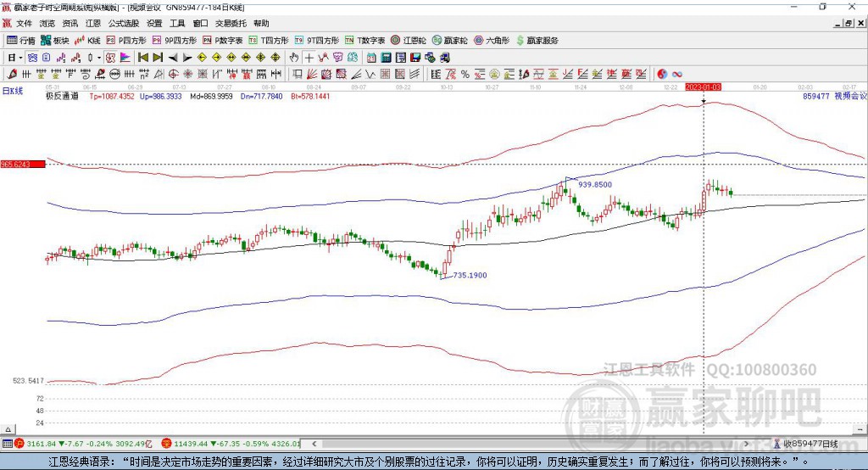Click the Md=869.9959 value
The width and height of the screenshot is (868, 470).
tap(211, 97)
